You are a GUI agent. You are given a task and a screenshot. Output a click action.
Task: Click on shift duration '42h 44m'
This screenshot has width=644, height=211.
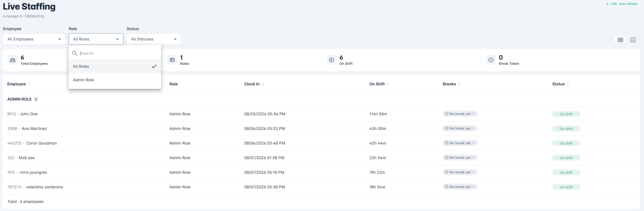(x=378, y=143)
